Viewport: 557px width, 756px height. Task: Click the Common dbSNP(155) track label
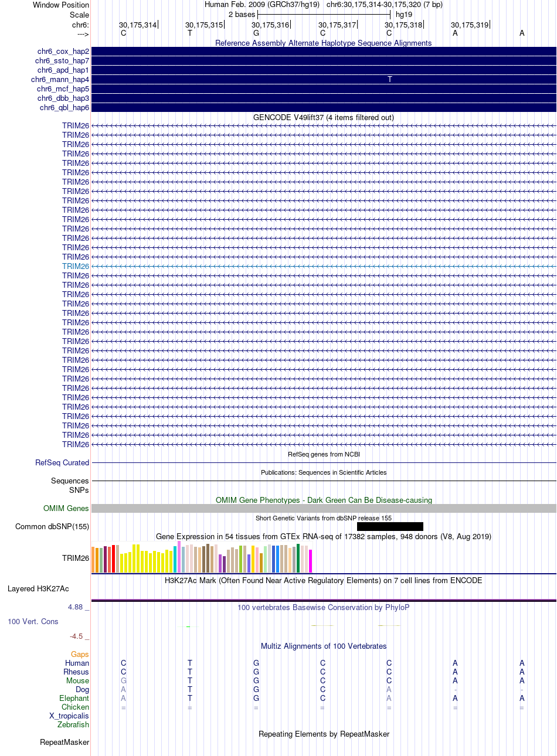click(x=52, y=527)
